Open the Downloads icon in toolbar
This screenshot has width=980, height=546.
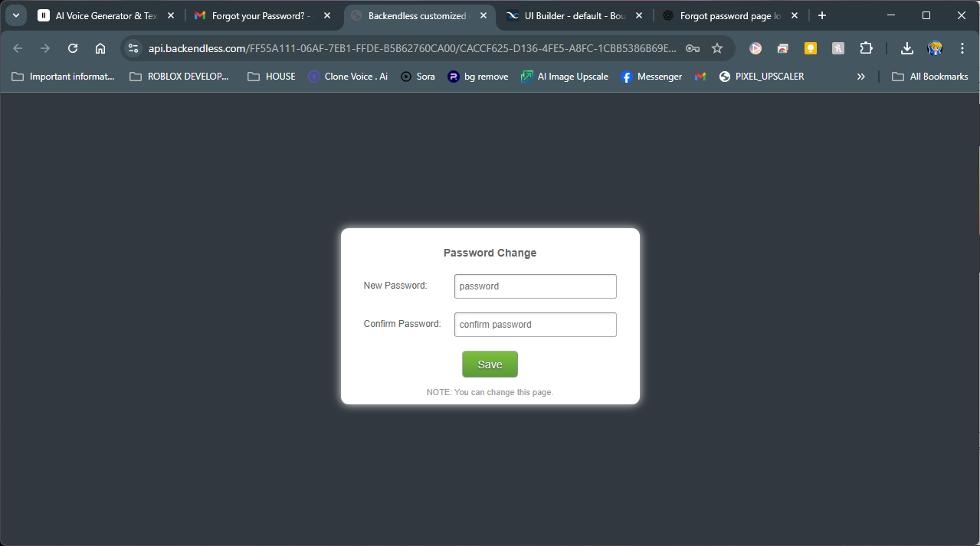pyautogui.click(x=906, y=48)
